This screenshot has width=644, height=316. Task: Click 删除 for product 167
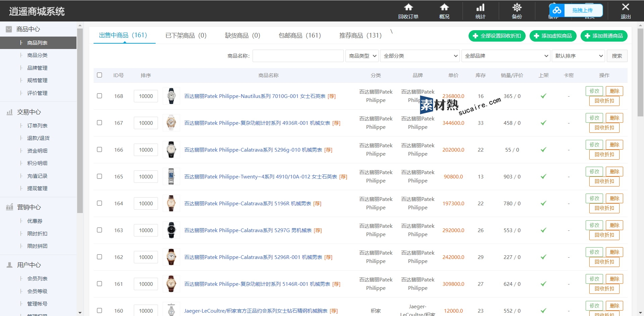click(614, 118)
